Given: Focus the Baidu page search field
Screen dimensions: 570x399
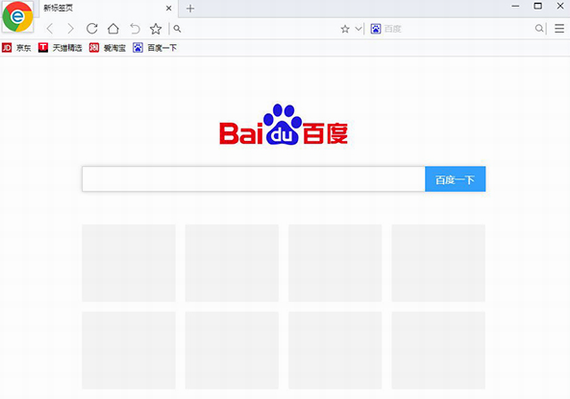Looking at the screenshot, I should tap(253, 179).
